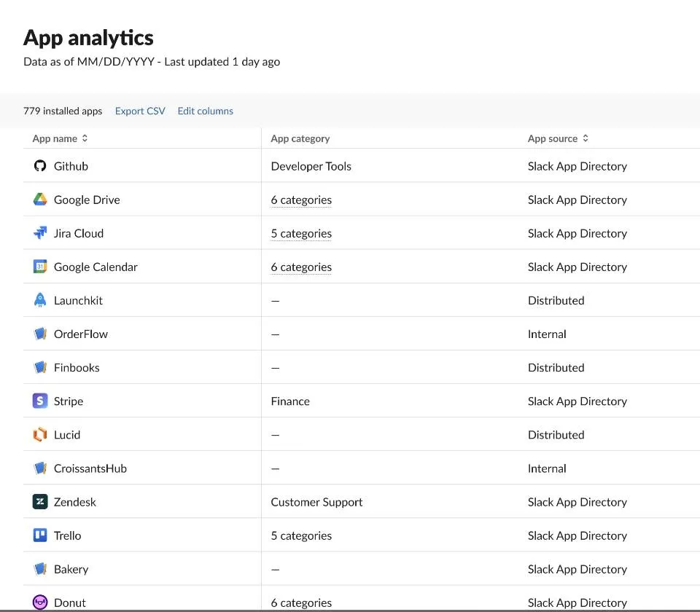Click the Developer Tools category cell
The image size is (700, 612).
(311, 166)
